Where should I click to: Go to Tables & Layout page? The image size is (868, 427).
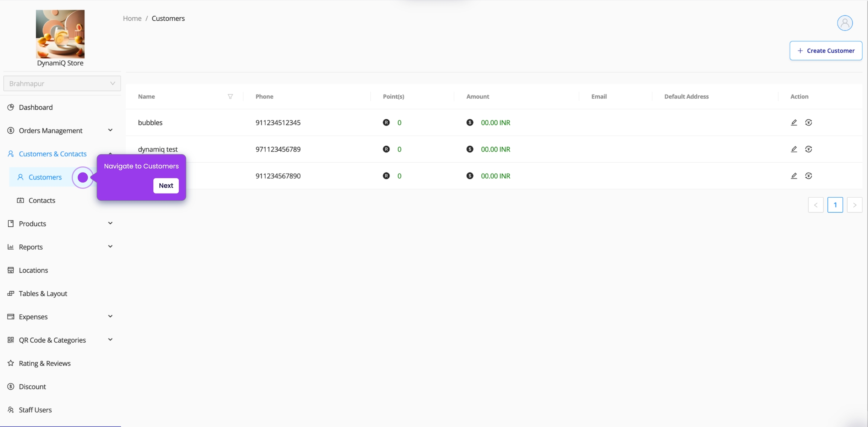tap(43, 293)
